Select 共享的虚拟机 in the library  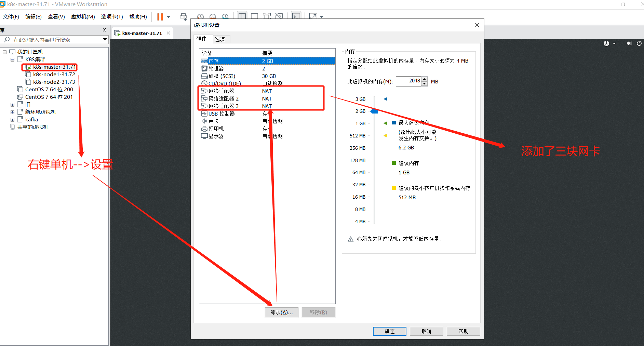(x=32, y=127)
